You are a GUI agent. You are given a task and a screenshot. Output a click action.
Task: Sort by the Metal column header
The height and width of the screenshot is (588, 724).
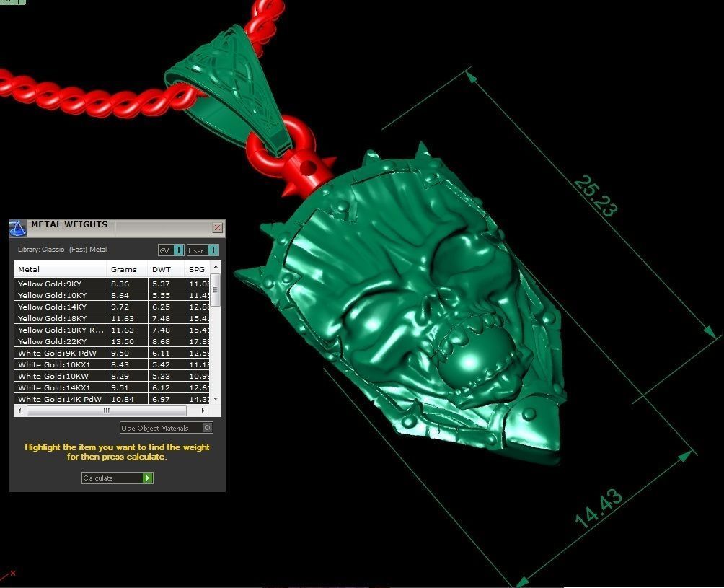click(x=60, y=269)
